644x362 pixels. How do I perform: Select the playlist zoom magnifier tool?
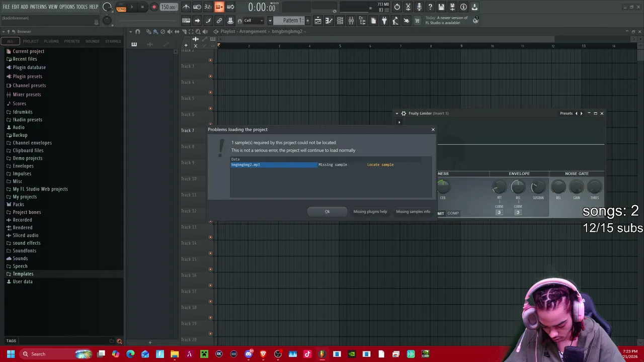(x=198, y=32)
